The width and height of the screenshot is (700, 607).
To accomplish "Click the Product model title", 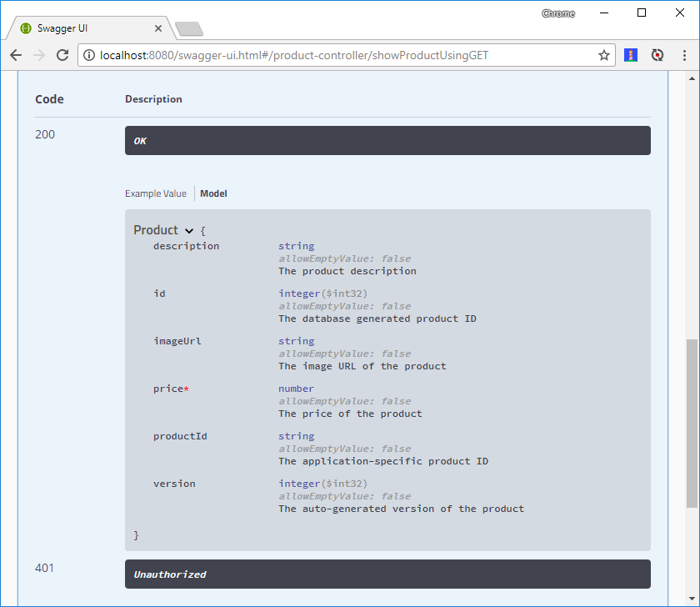I will coord(156,229).
